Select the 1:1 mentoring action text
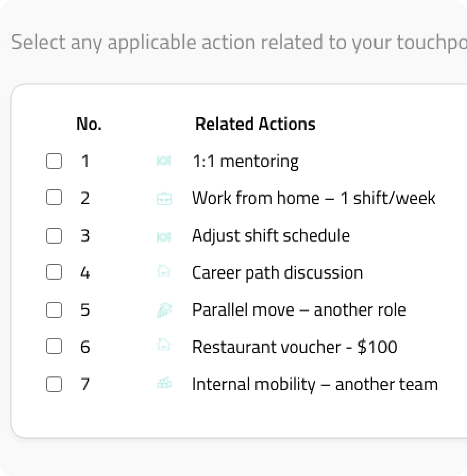Viewport: 467px width, 476px height. coord(246,162)
